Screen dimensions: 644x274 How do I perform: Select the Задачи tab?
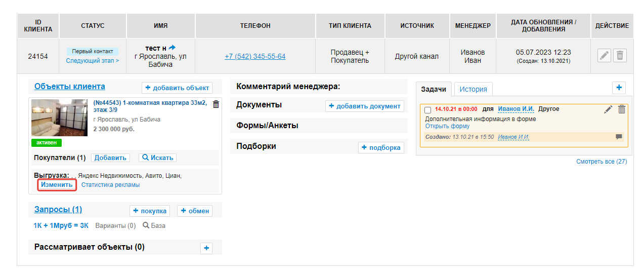(x=434, y=89)
